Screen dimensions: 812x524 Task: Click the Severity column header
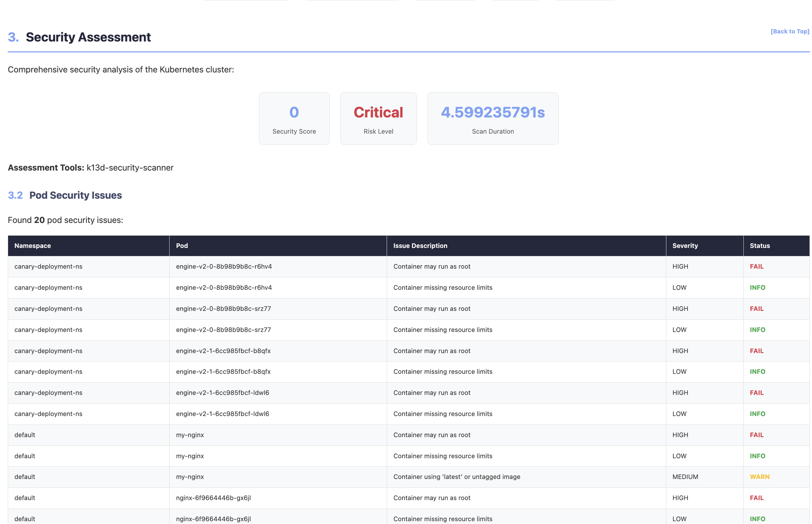point(685,246)
